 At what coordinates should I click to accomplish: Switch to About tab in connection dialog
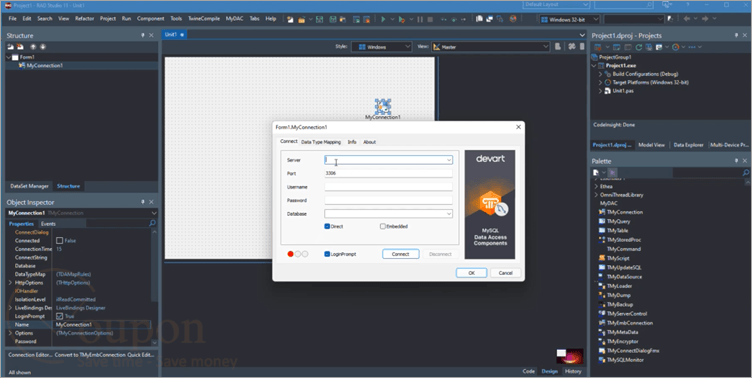[369, 142]
